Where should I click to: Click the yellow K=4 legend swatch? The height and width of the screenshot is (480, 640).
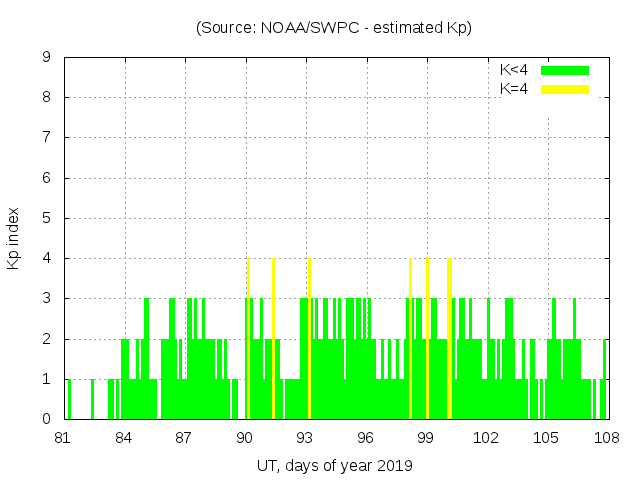point(565,89)
